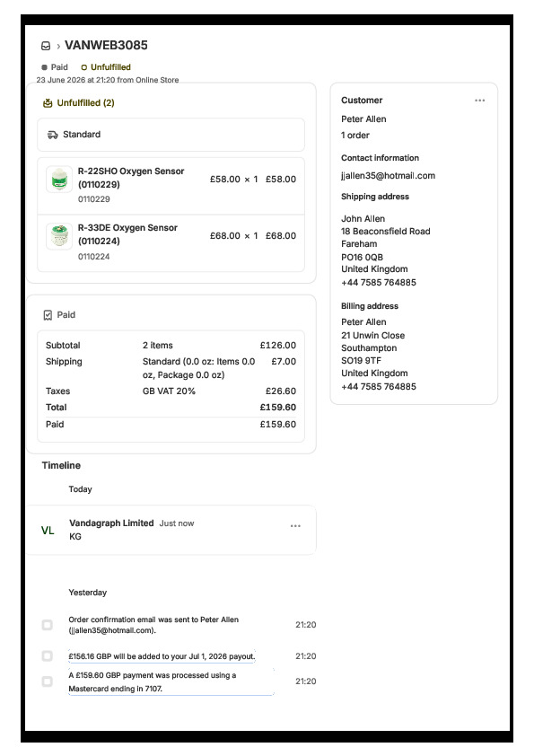Image resolution: width=534 pixels, height=756 pixels.
Task: Click the Unfulfilled status badge near title
Action: coord(106,67)
